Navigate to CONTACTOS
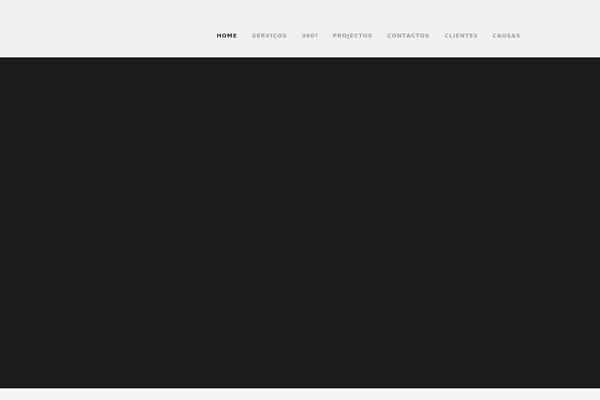600x400 pixels. pos(408,36)
